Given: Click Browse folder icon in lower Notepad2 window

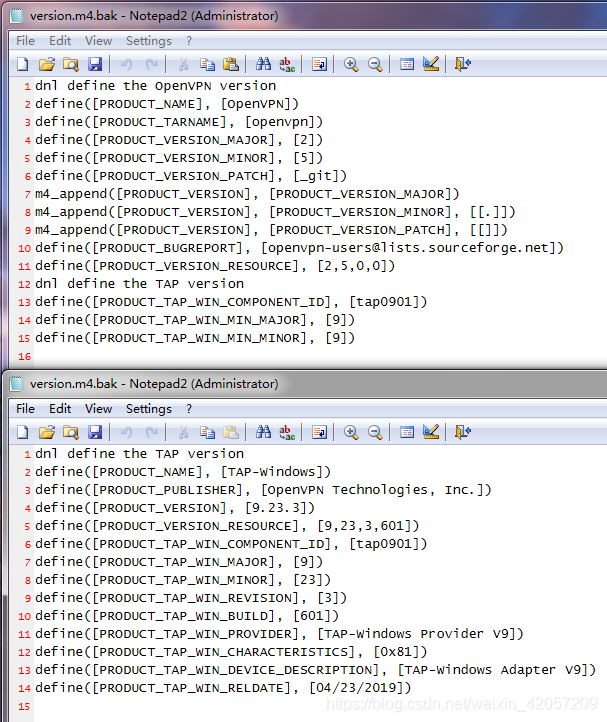Looking at the screenshot, I should pos(70,432).
